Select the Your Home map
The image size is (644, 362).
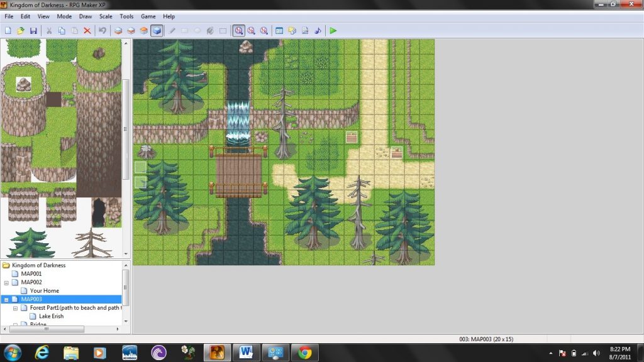click(45, 290)
